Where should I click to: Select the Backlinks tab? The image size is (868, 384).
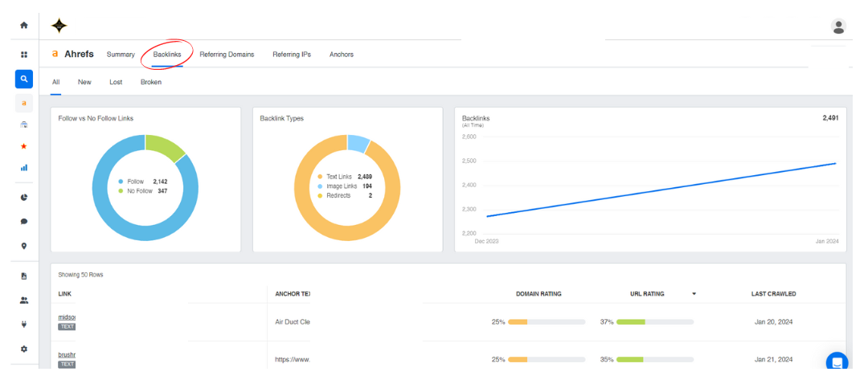167,54
